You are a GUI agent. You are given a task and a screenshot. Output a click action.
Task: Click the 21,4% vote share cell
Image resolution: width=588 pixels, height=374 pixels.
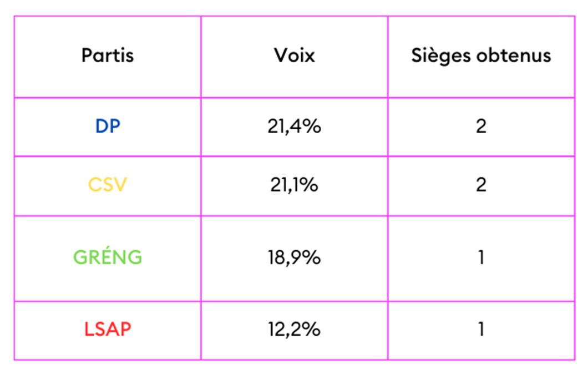[x=294, y=127]
